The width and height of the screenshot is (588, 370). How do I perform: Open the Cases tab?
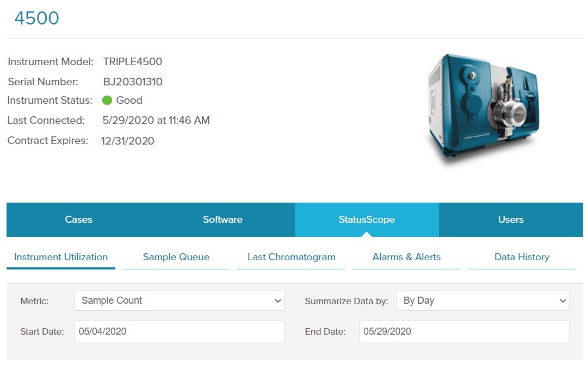click(x=79, y=220)
